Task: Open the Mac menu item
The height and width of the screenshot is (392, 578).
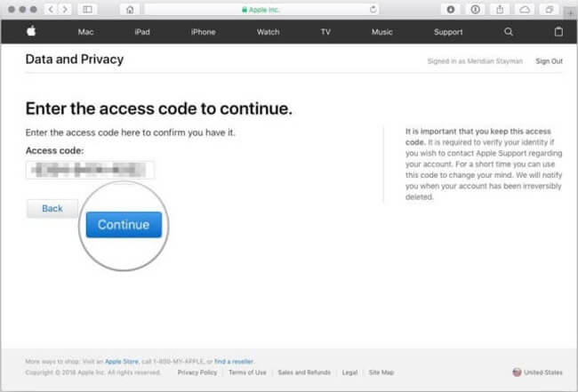Action: click(85, 32)
